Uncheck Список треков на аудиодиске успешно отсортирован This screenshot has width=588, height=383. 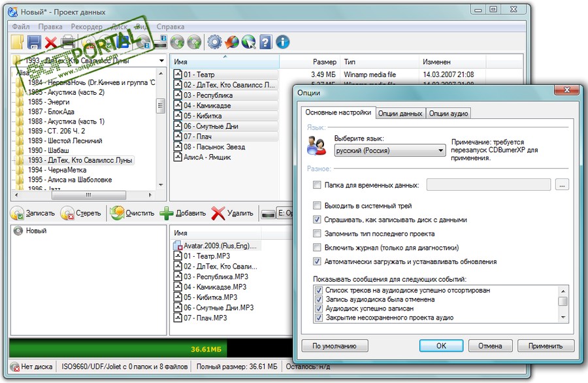(x=319, y=290)
